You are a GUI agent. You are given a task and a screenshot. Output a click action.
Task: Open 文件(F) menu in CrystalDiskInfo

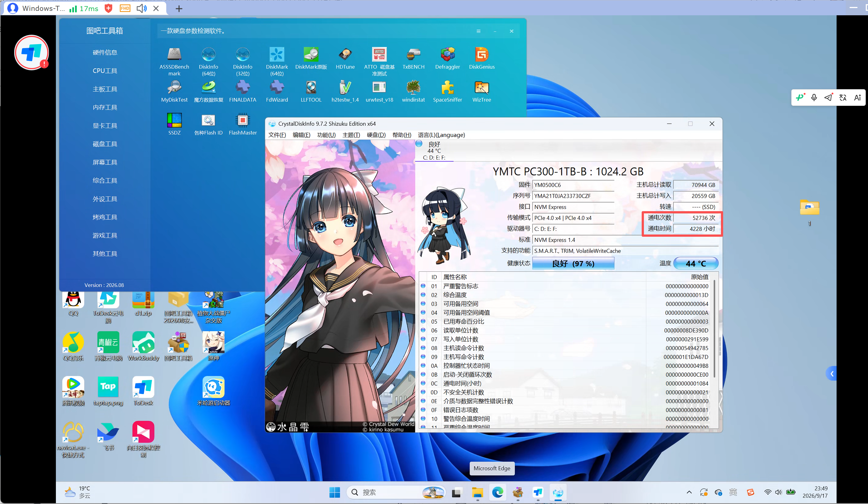point(277,135)
